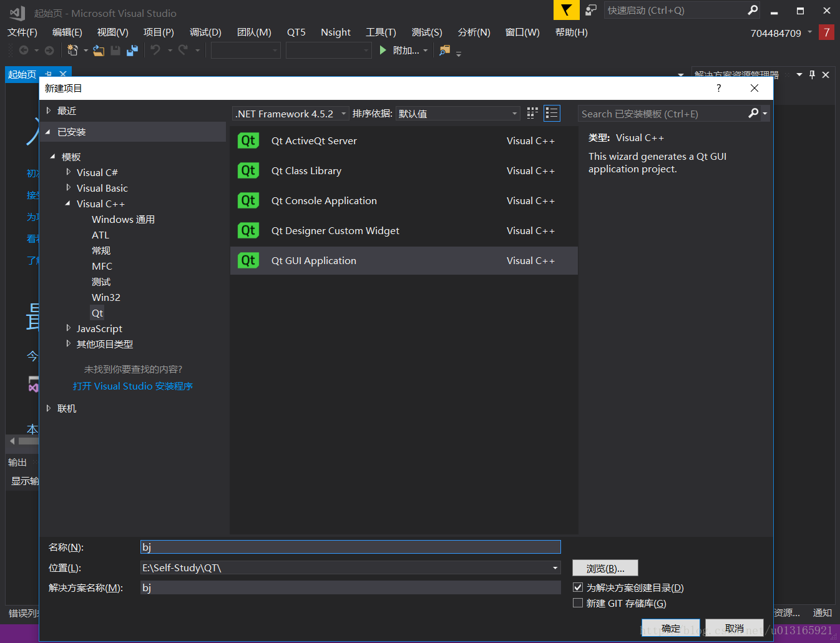Open the sort by default dropdown
The image size is (840, 643).
click(x=457, y=114)
